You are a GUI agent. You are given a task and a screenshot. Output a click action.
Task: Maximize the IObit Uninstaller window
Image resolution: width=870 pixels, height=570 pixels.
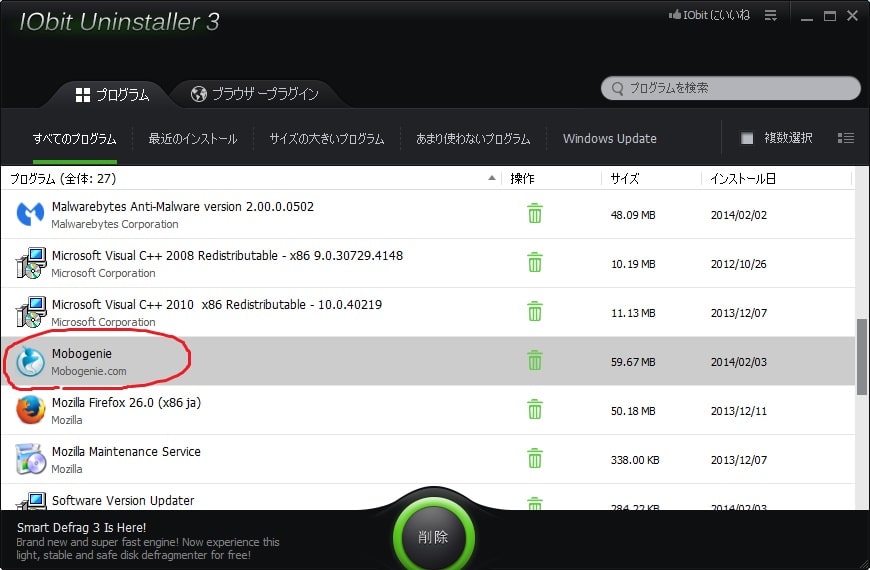click(829, 16)
